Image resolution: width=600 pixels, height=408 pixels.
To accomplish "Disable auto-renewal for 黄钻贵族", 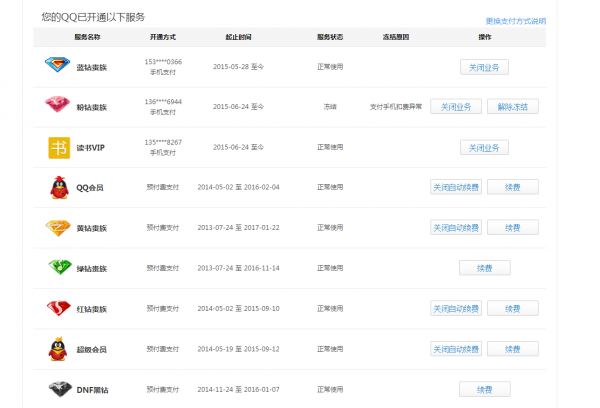I will [456, 228].
